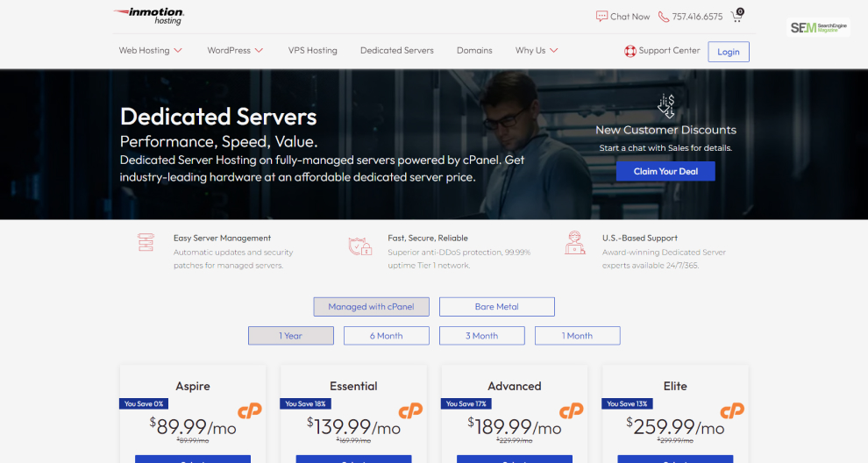This screenshot has height=463, width=868.
Task: Select the 1 Month billing term
Action: (578, 336)
